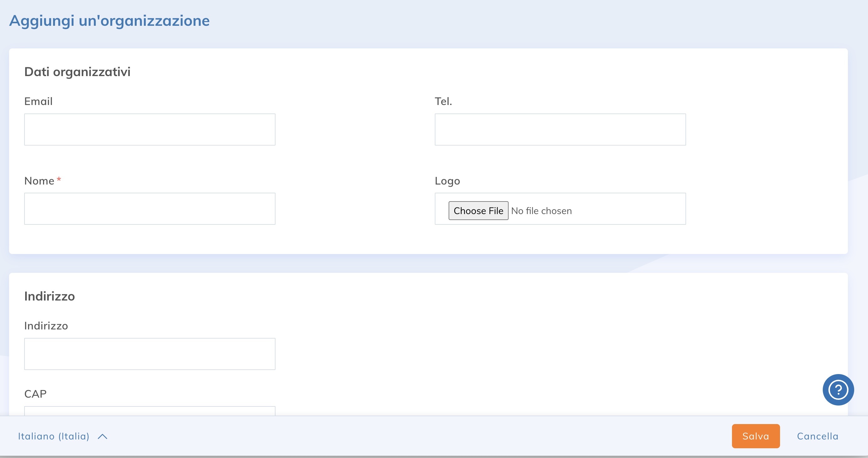Focus the Email input field
Image resolution: width=868 pixels, height=458 pixels.
(x=150, y=130)
